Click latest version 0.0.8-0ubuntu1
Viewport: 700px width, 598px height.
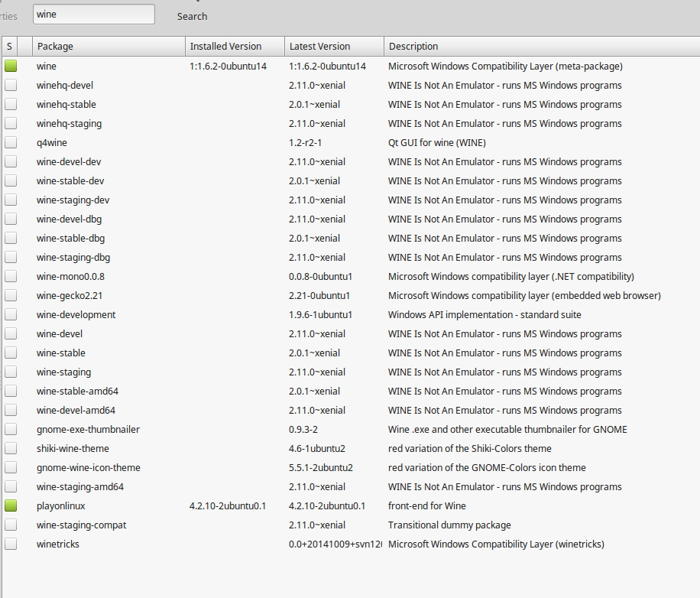pyautogui.click(x=320, y=277)
